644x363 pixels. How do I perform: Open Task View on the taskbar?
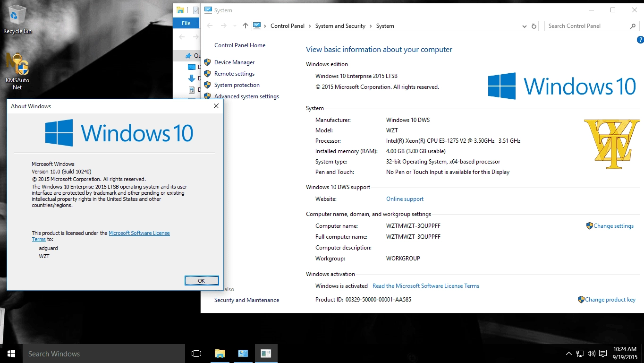click(196, 354)
